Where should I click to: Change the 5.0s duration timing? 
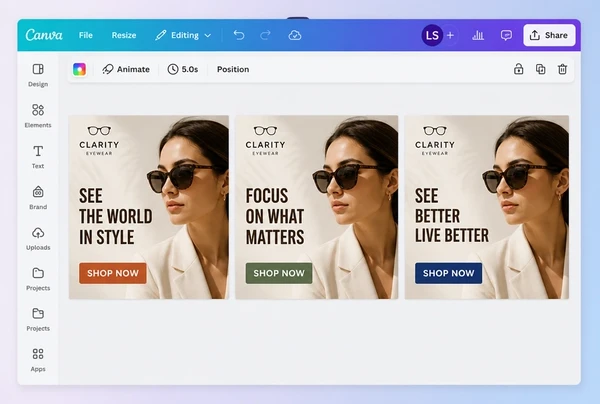(183, 69)
